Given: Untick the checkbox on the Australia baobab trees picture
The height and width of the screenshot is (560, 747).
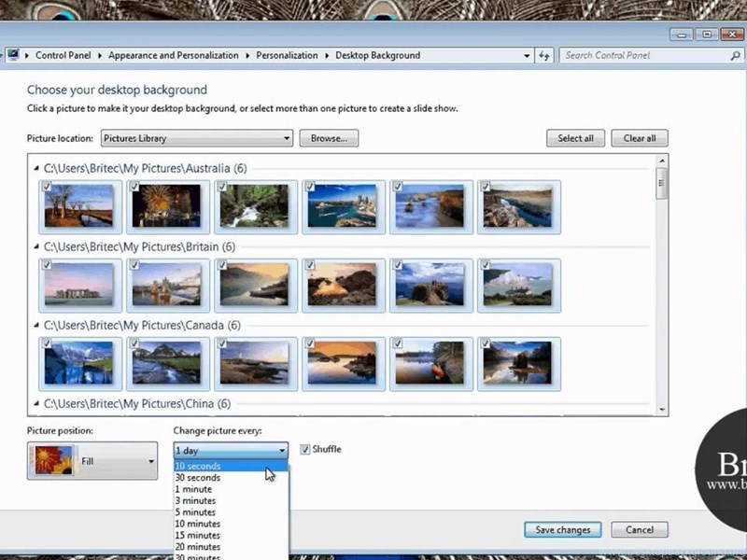Looking at the screenshot, I should click(x=47, y=187).
